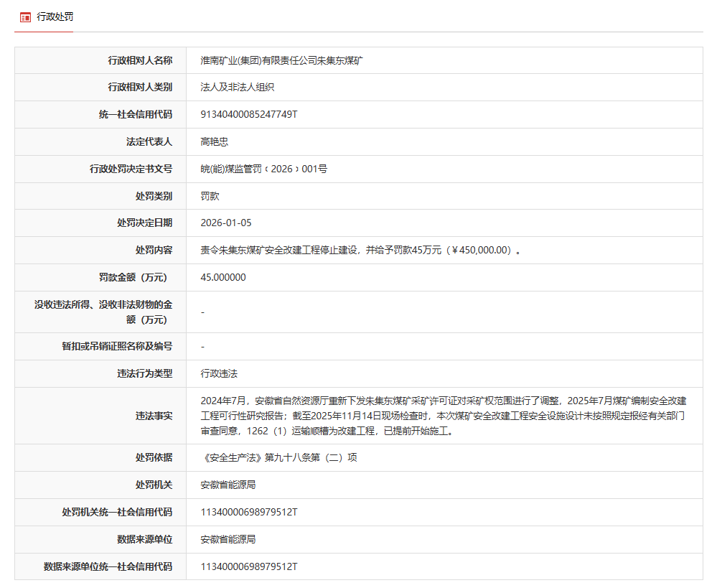Click penalty type value 罚款
Screen dimensions: 717x588
pyautogui.click(x=210, y=196)
